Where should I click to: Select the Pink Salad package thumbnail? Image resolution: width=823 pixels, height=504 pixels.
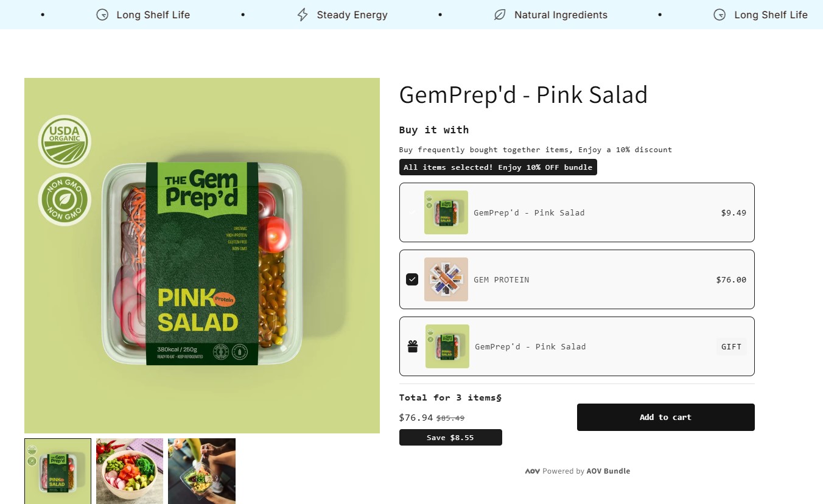pos(58,471)
